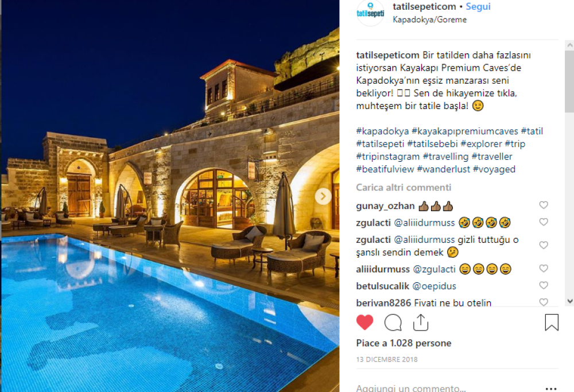Save post with the bookmark icon
This screenshot has height=392, width=574.
tap(551, 322)
